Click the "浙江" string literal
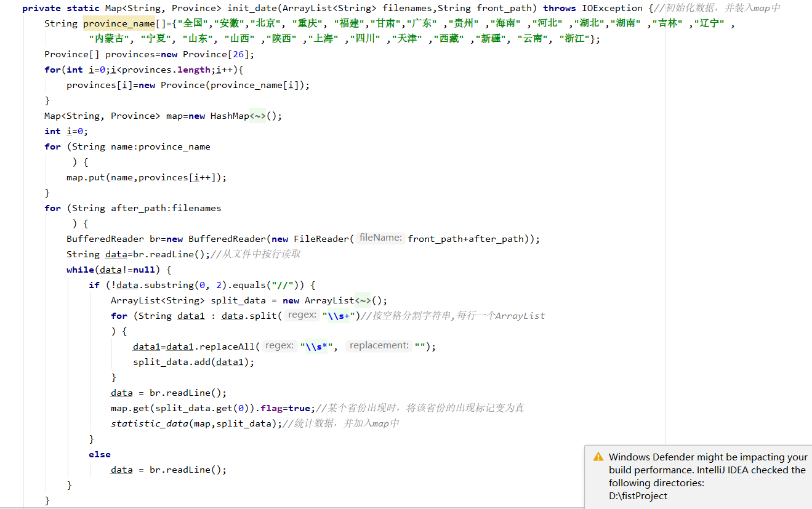The image size is (812, 509). pos(574,39)
